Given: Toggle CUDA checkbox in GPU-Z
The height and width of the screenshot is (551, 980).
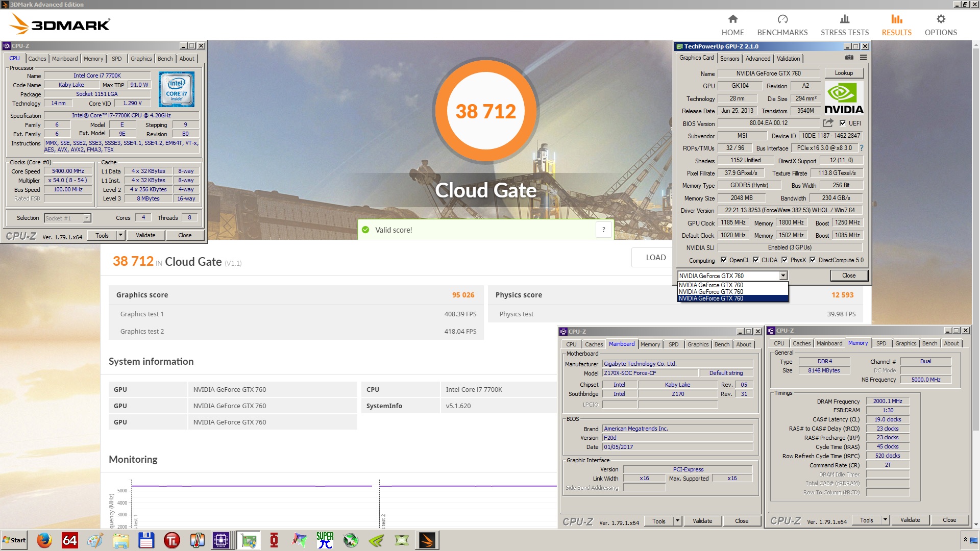Looking at the screenshot, I should pos(756,260).
